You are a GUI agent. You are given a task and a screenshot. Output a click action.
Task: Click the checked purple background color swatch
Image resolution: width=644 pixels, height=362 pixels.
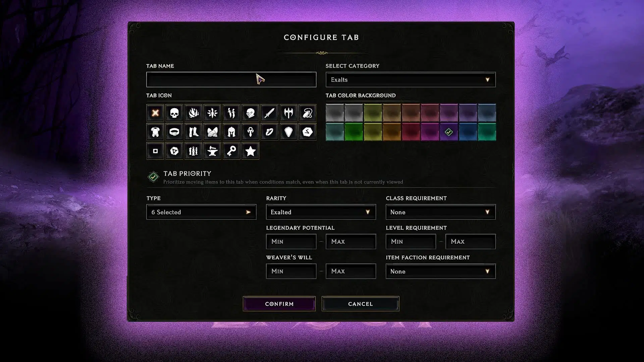449,132
